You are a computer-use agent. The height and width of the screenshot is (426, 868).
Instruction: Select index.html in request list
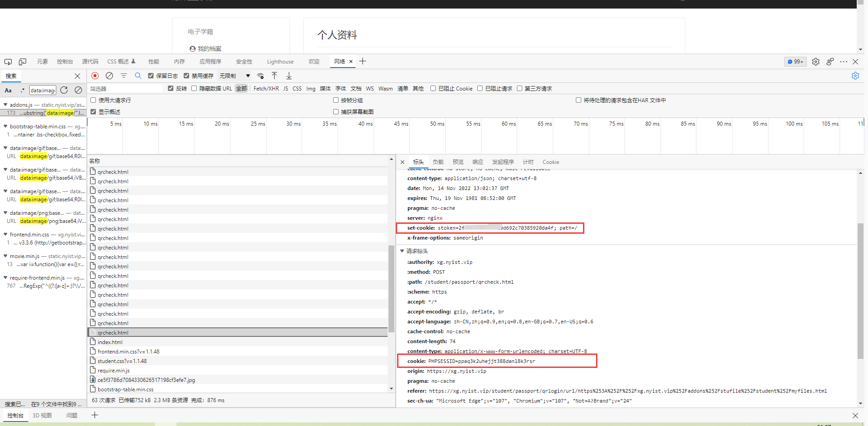coord(238,342)
